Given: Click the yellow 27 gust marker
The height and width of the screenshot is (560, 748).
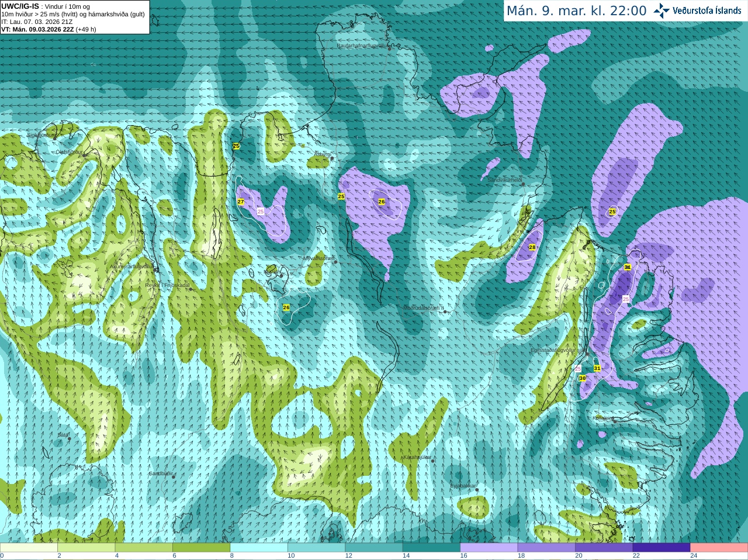Looking at the screenshot, I should (241, 202).
